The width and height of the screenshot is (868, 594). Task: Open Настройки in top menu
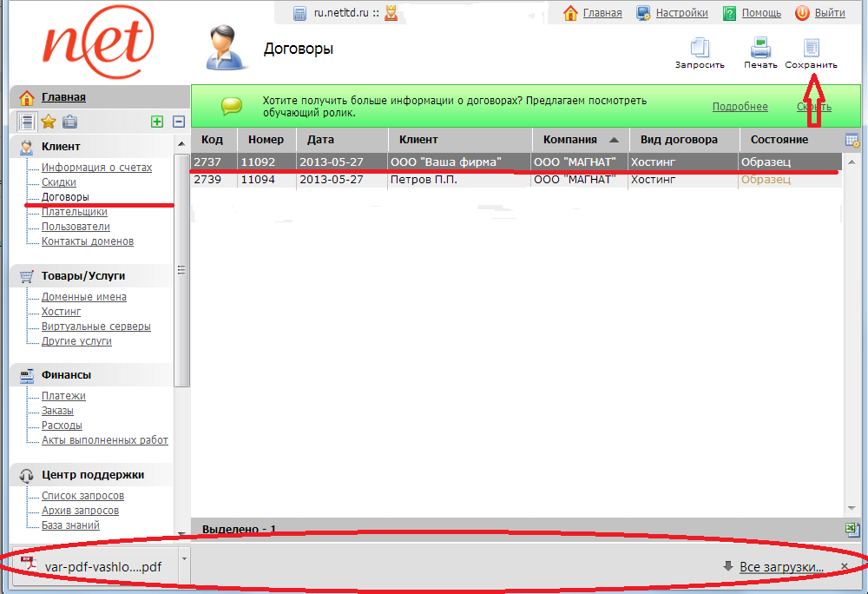681,13
